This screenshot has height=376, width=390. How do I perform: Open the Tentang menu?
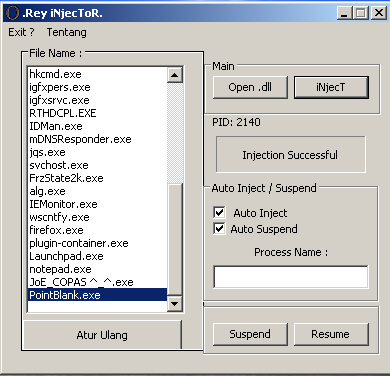[66, 32]
